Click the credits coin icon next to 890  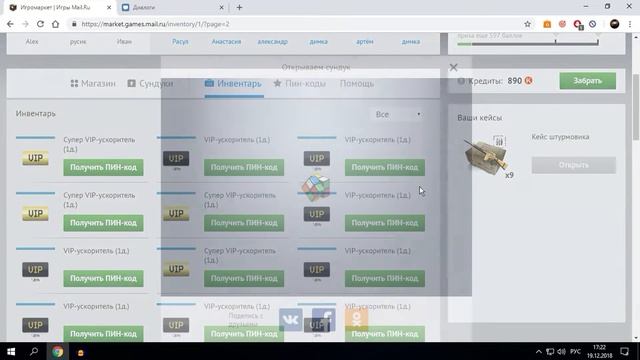pos(529,81)
